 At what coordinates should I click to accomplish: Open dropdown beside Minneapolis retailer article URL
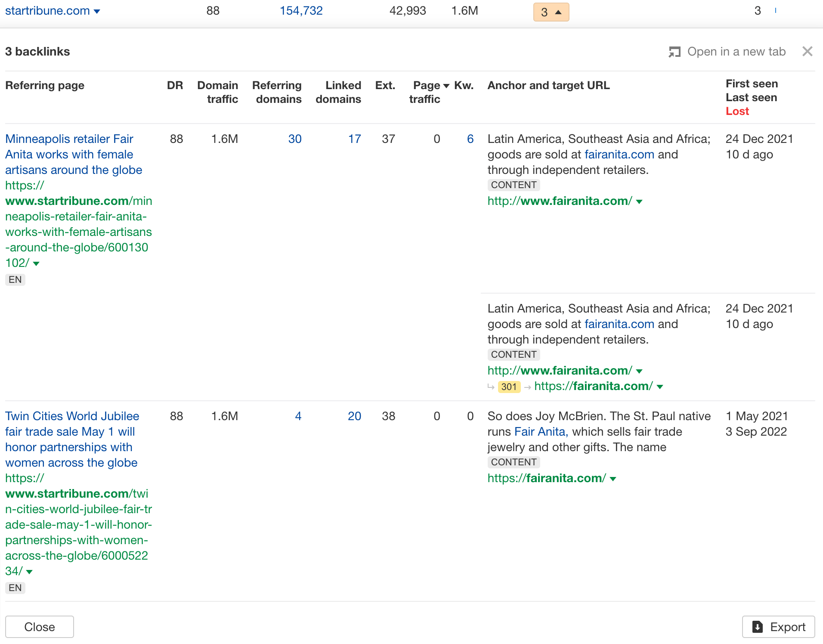pyautogui.click(x=36, y=263)
